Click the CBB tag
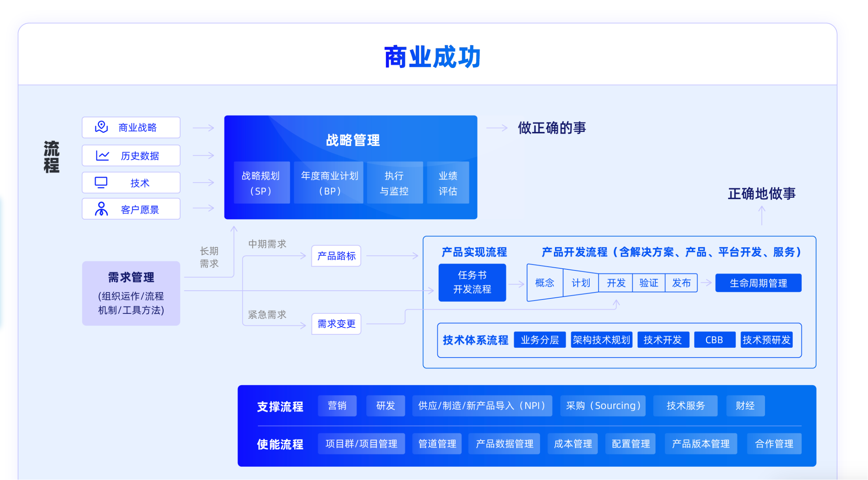 click(714, 340)
